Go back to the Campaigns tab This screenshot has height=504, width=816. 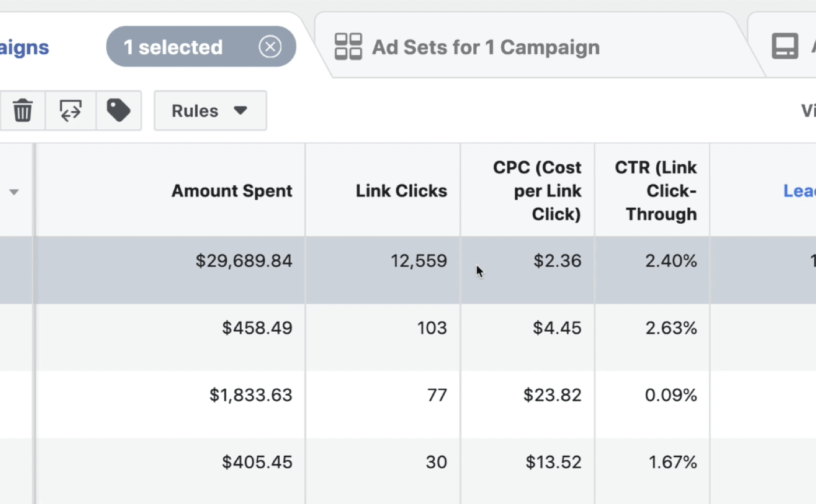coord(24,47)
